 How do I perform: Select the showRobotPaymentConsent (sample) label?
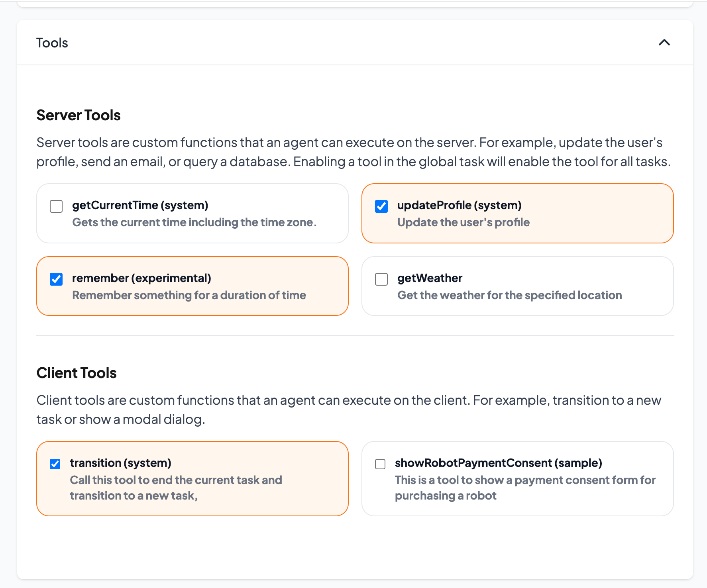click(x=499, y=463)
